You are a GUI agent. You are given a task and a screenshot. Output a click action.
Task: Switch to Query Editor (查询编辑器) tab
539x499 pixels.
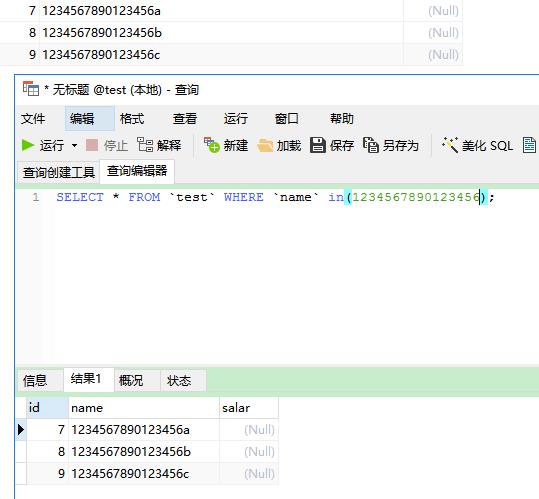137,171
